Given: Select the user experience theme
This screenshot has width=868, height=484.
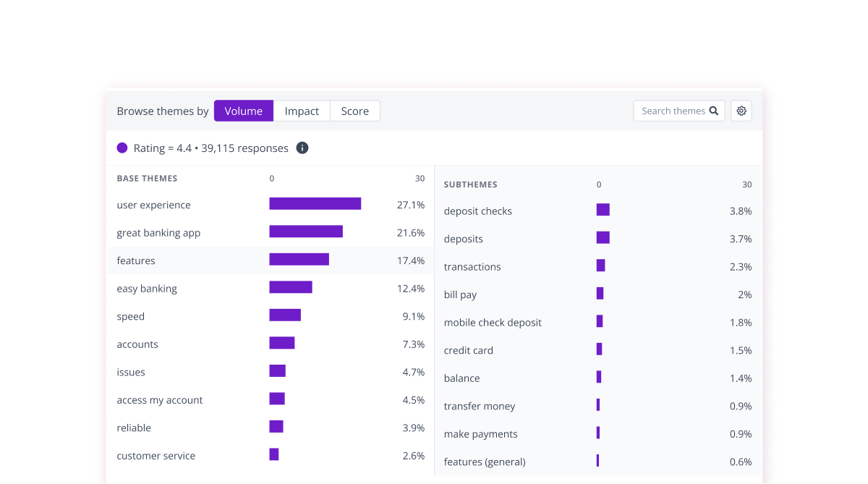Looking at the screenshot, I should point(154,205).
